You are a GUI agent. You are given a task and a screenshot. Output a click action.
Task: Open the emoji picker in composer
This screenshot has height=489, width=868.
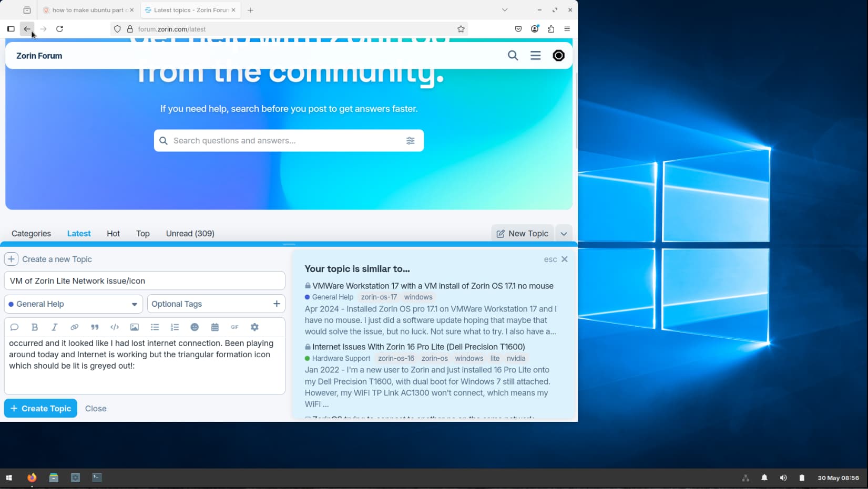[195, 327]
